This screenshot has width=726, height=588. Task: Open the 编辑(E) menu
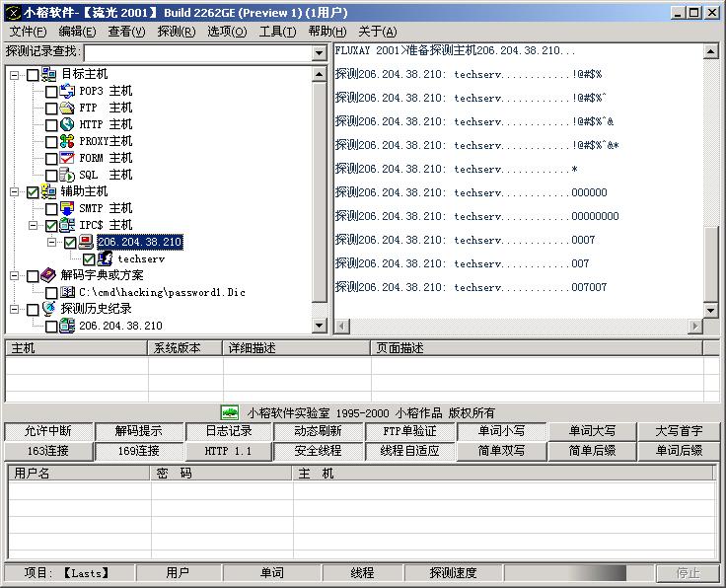pos(77,32)
